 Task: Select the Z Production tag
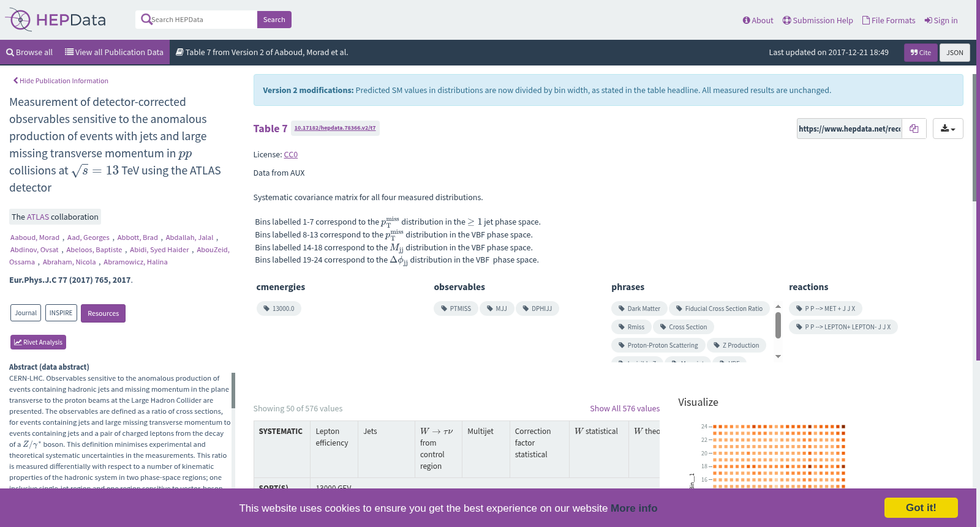(x=737, y=345)
